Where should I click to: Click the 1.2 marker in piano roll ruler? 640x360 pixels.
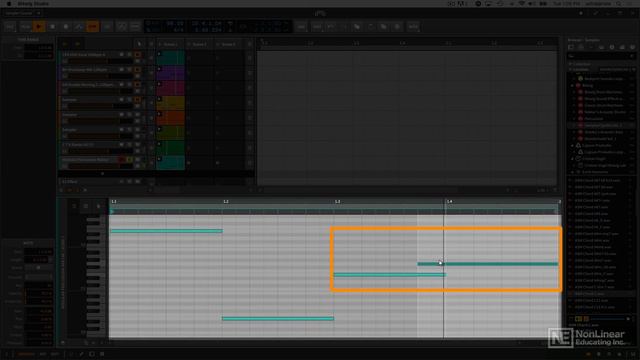(226, 202)
